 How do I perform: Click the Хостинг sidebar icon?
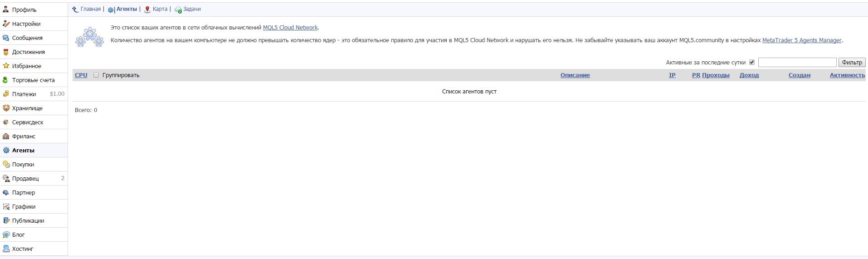(x=6, y=249)
